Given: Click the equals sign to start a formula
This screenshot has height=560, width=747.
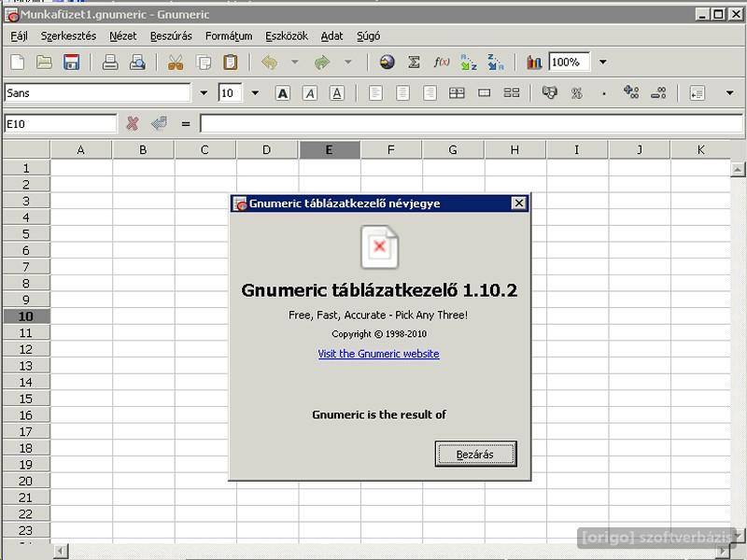Looking at the screenshot, I should click(186, 124).
